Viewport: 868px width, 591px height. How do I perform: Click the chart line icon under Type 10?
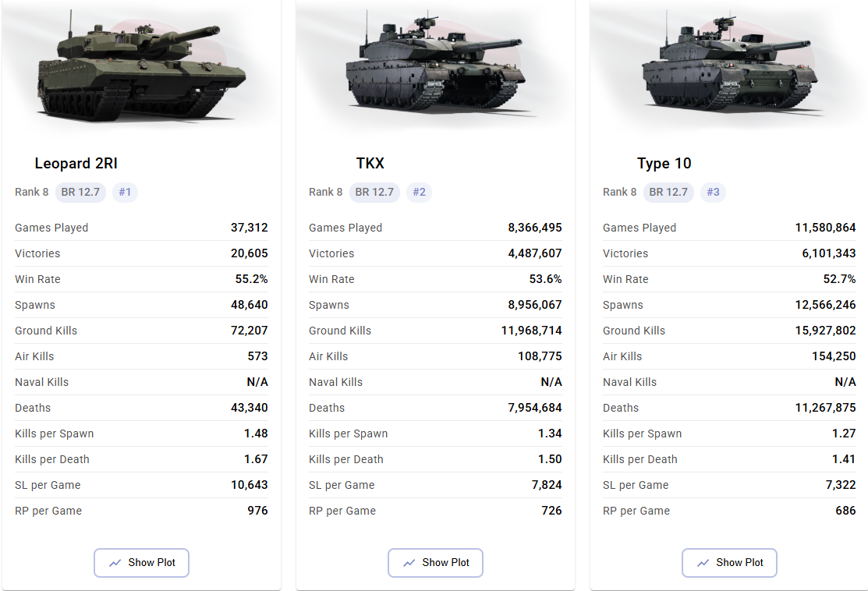click(703, 563)
